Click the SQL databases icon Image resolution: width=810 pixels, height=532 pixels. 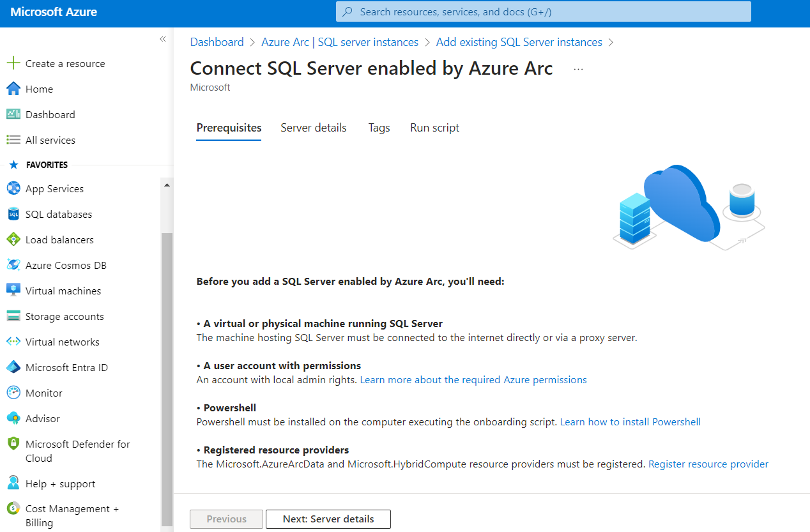[13, 214]
